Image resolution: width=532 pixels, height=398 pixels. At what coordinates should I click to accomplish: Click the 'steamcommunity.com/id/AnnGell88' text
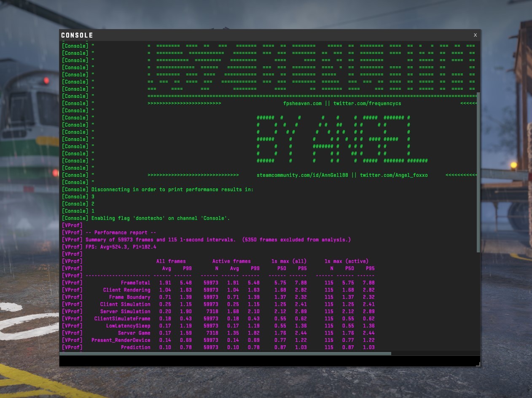tap(302, 175)
